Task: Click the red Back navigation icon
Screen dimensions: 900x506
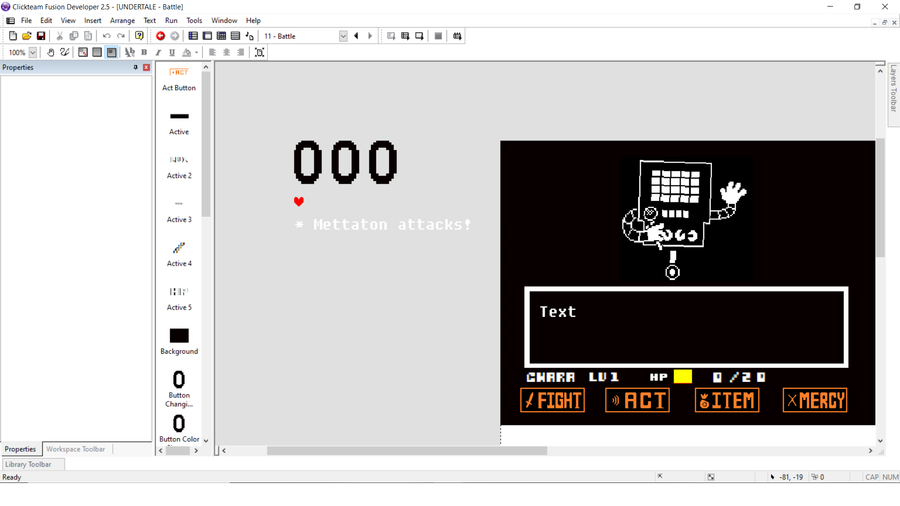Action: (160, 36)
